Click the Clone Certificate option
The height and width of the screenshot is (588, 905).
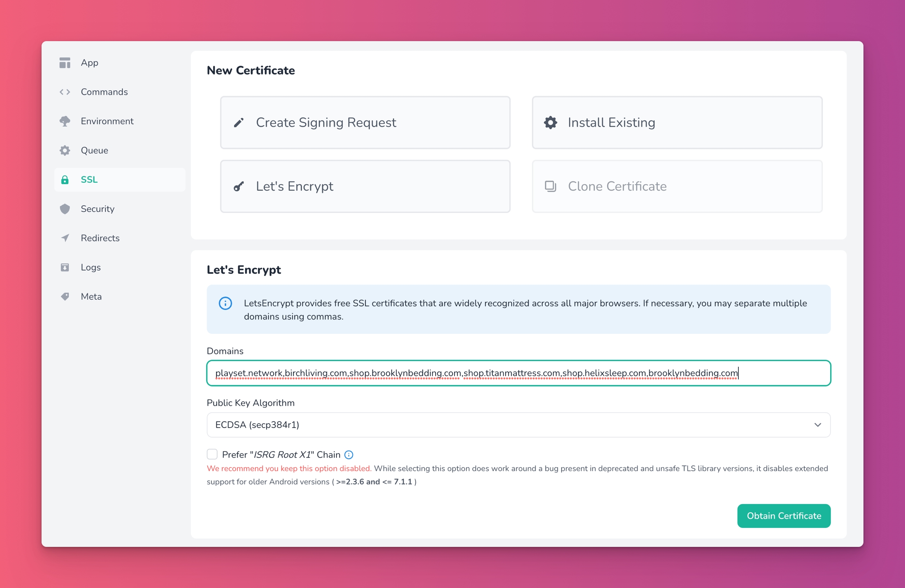tap(677, 186)
